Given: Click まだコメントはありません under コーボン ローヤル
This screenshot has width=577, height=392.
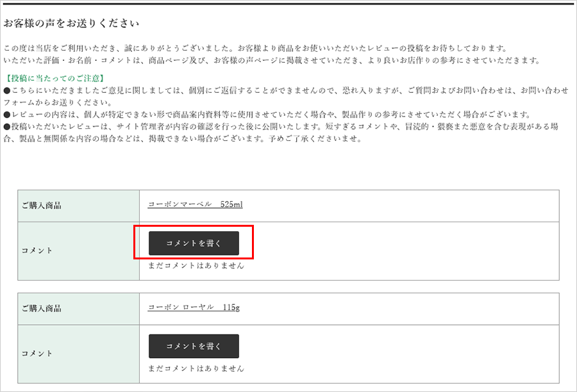Looking at the screenshot, I should [x=196, y=368].
